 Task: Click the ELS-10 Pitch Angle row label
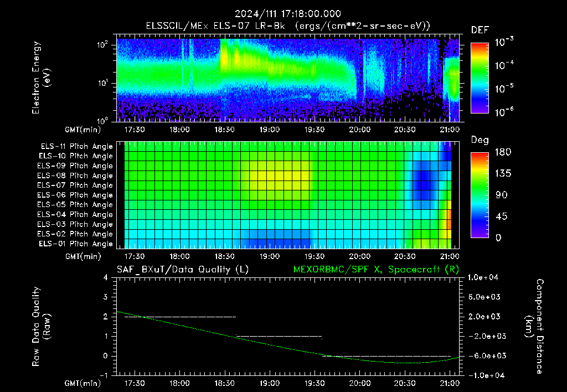[76, 156]
